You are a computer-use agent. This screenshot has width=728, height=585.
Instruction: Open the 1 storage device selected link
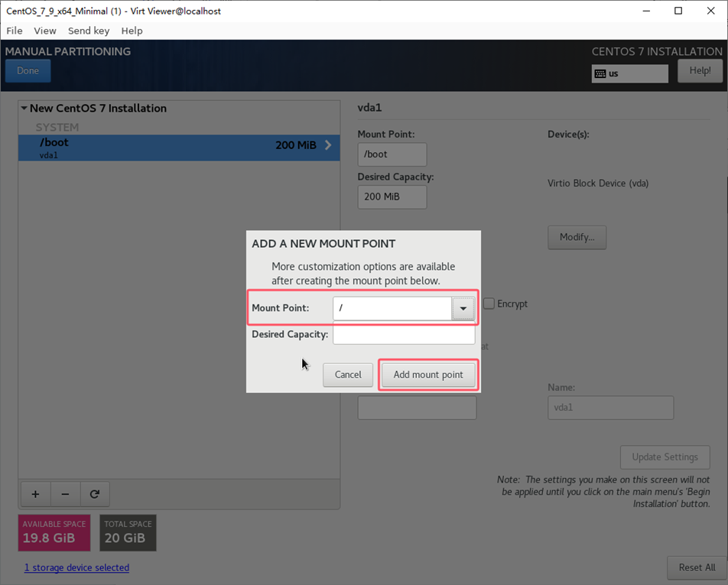pyautogui.click(x=76, y=567)
